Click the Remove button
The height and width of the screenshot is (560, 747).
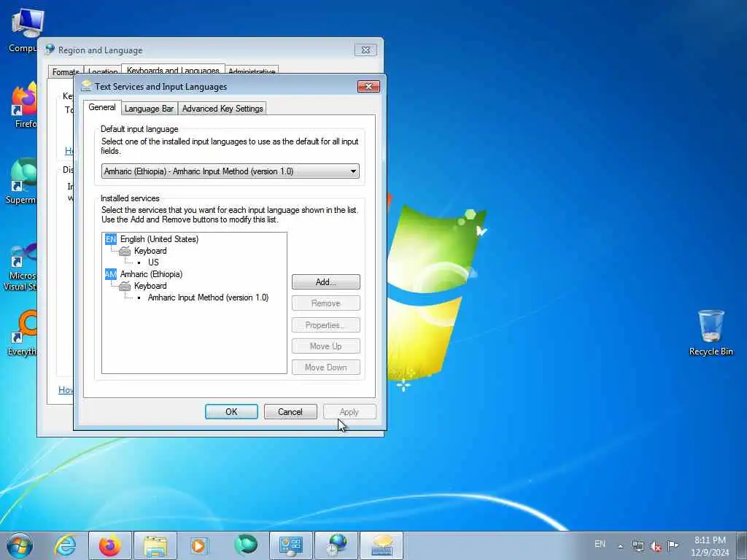click(x=326, y=303)
